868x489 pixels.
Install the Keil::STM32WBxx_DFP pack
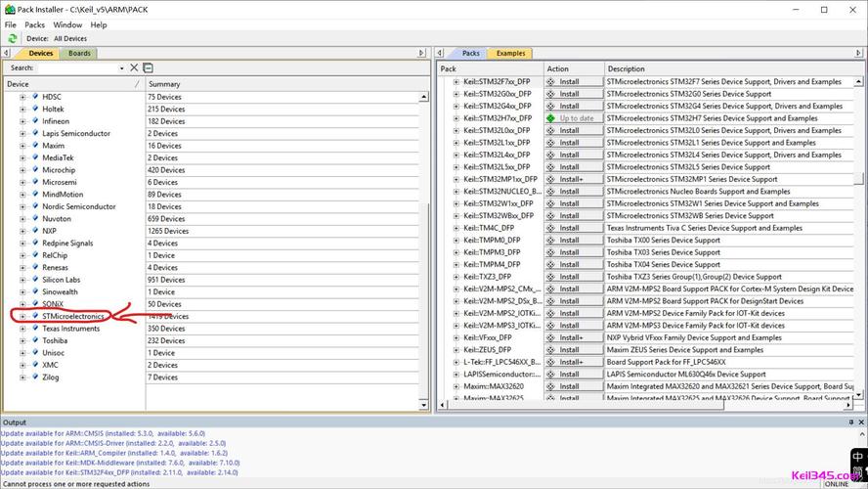coord(574,215)
